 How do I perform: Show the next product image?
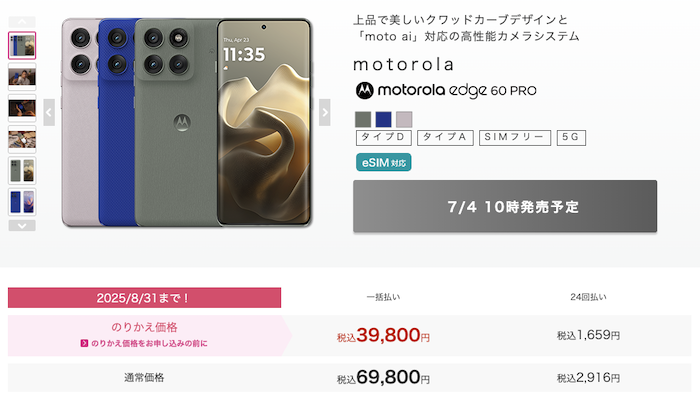(325, 112)
